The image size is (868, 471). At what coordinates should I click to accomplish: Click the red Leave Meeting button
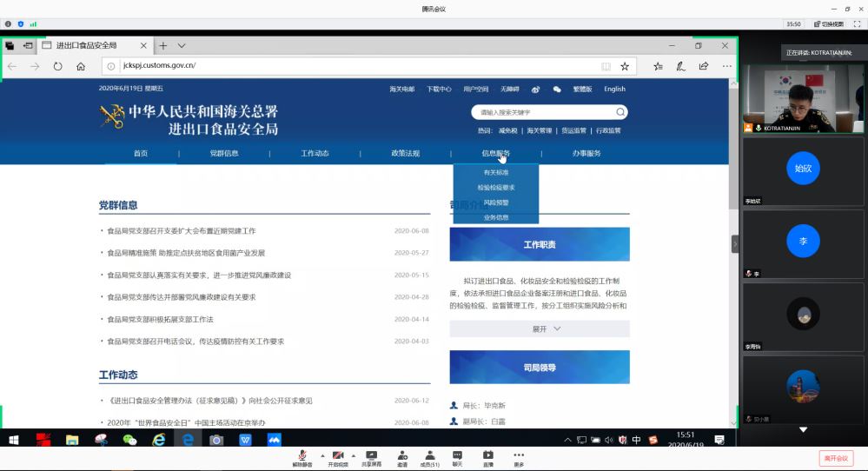(x=836, y=458)
